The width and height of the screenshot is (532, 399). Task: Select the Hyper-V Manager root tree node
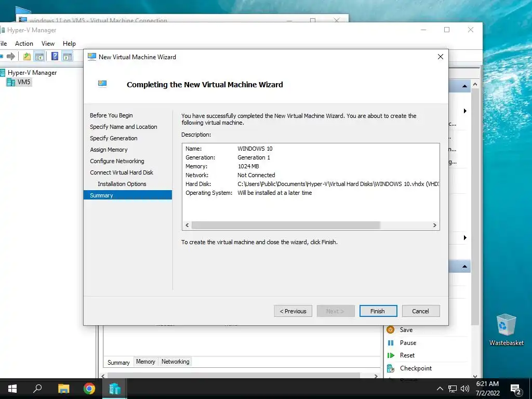pyautogui.click(x=32, y=73)
